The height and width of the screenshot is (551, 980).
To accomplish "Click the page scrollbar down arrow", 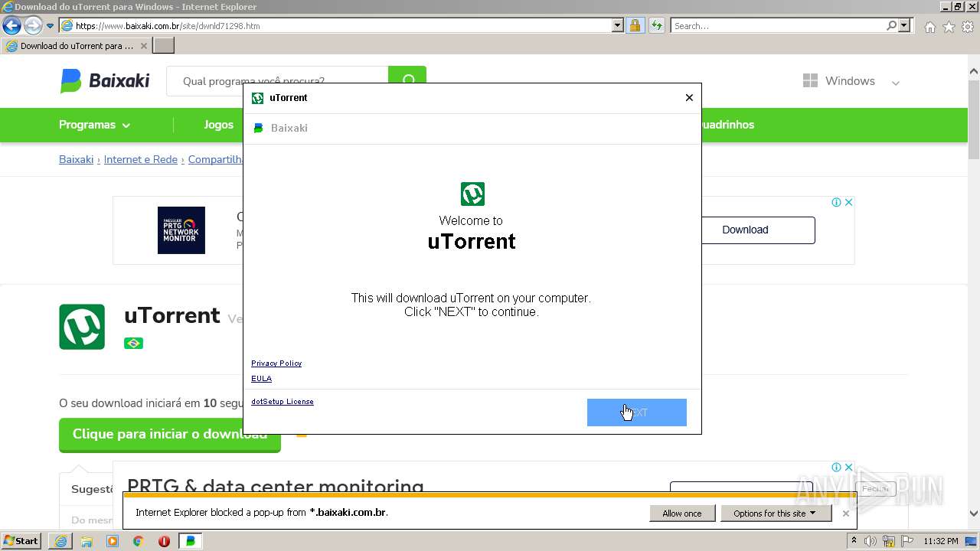I will click(x=974, y=514).
